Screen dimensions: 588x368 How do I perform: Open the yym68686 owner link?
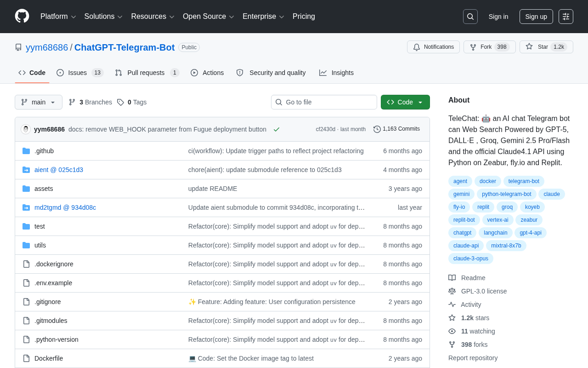(x=47, y=47)
